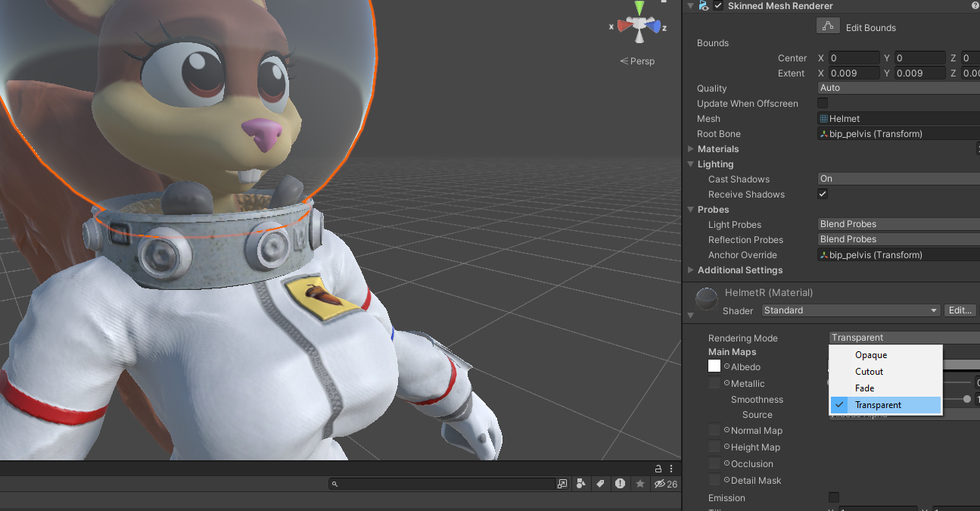
Task: Click the Albedo texture slot
Action: click(714, 366)
